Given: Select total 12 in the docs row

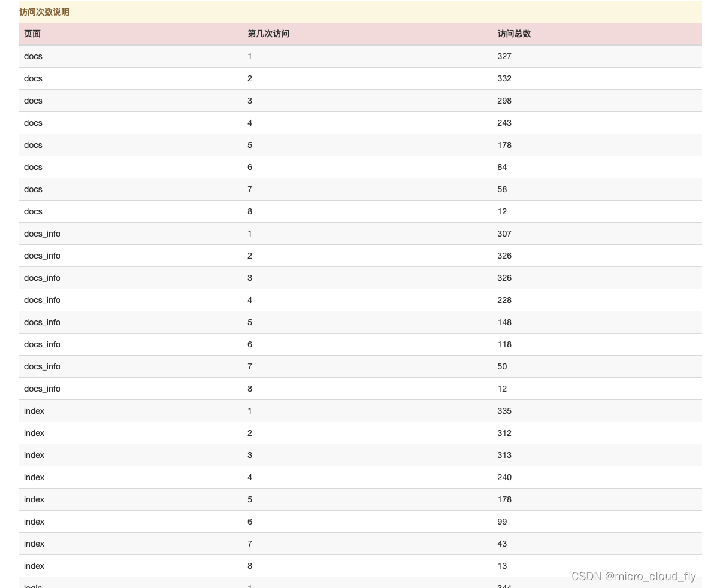Looking at the screenshot, I should [502, 211].
